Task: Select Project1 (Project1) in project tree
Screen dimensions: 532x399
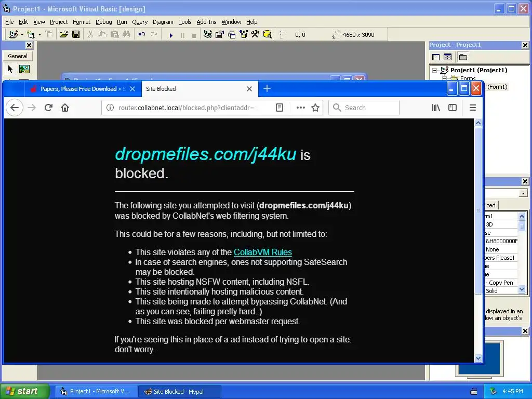Action: pyautogui.click(x=478, y=70)
